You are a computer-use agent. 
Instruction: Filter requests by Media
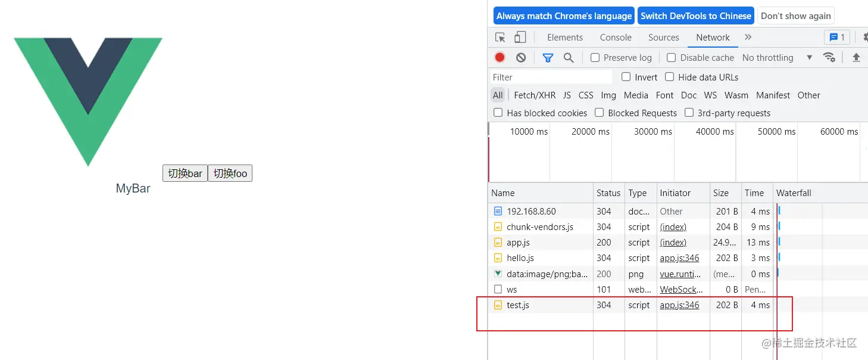point(636,95)
